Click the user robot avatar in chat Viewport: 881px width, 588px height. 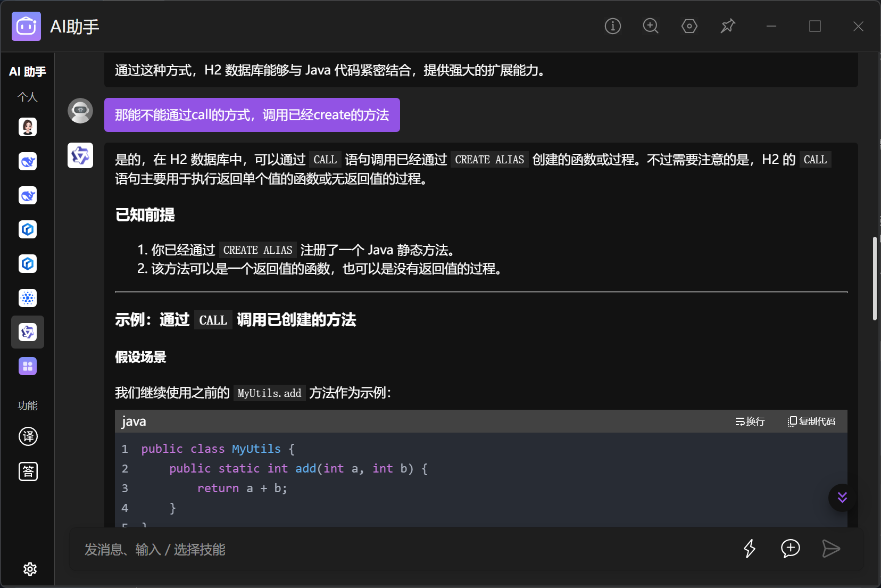point(80,111)
